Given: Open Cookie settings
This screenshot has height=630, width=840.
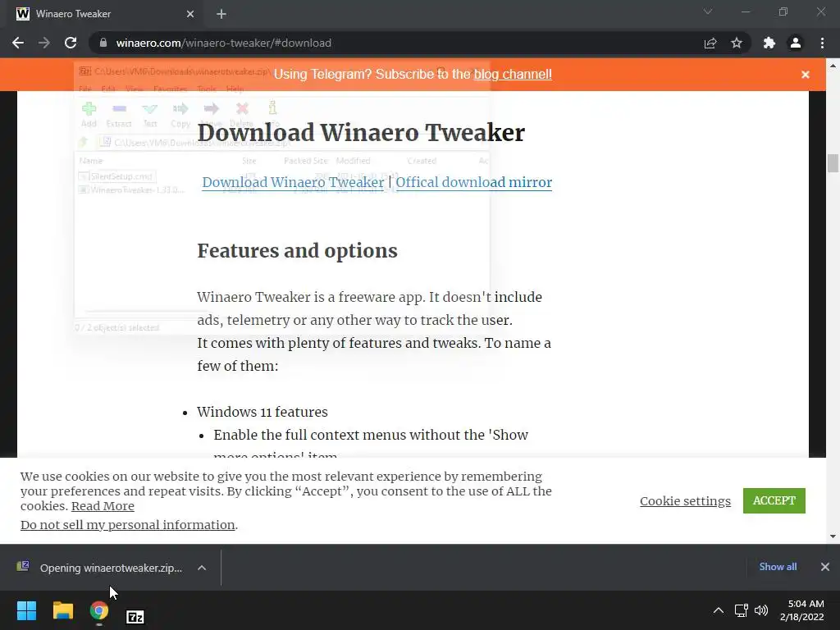Looking at the screenshot, I should [685, 501].
